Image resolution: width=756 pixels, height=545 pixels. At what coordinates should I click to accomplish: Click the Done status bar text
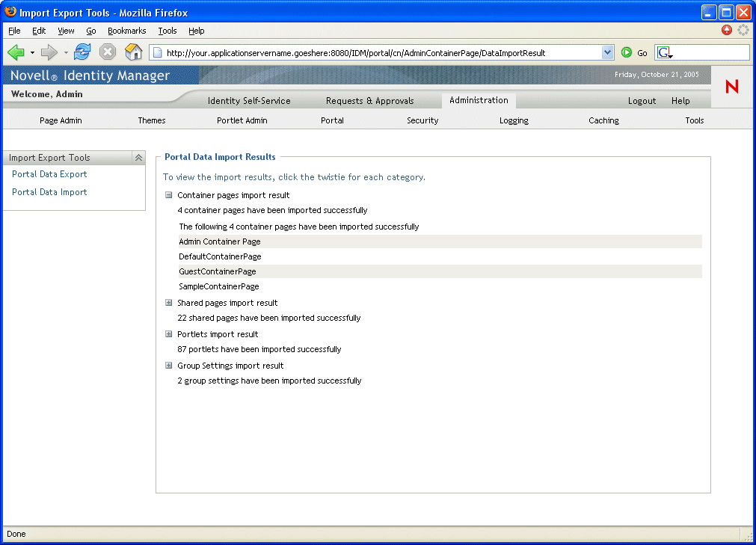pos(16,534)
